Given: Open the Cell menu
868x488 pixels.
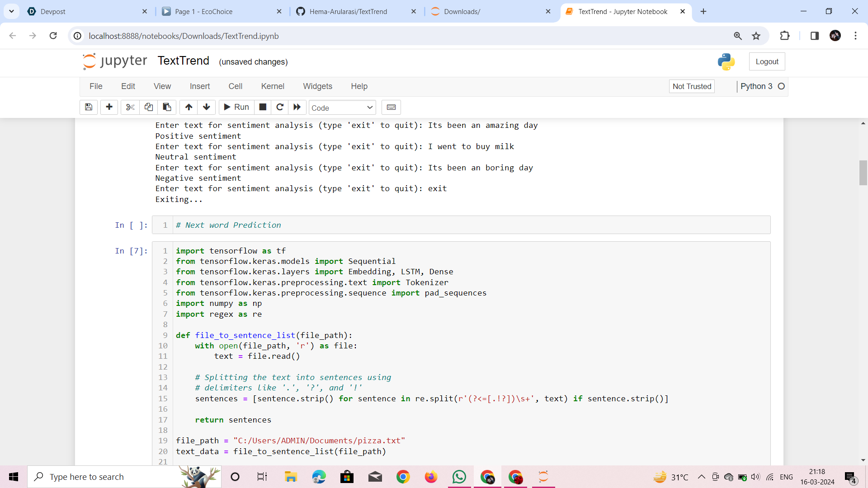Looking at the screenshot, I should (235, 86).
